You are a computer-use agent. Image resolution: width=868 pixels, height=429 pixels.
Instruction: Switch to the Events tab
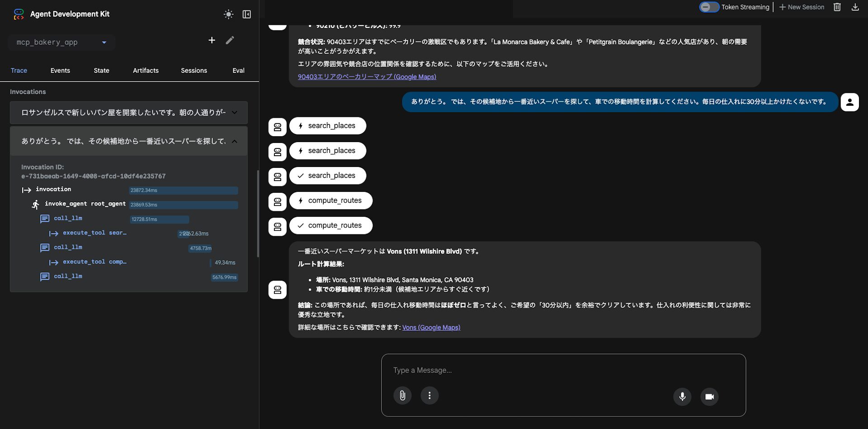60,71
